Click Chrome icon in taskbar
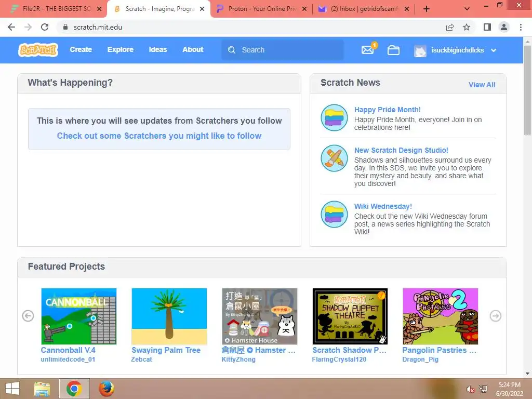This screenshot has height=399, width=532. (x=74, y=389)
